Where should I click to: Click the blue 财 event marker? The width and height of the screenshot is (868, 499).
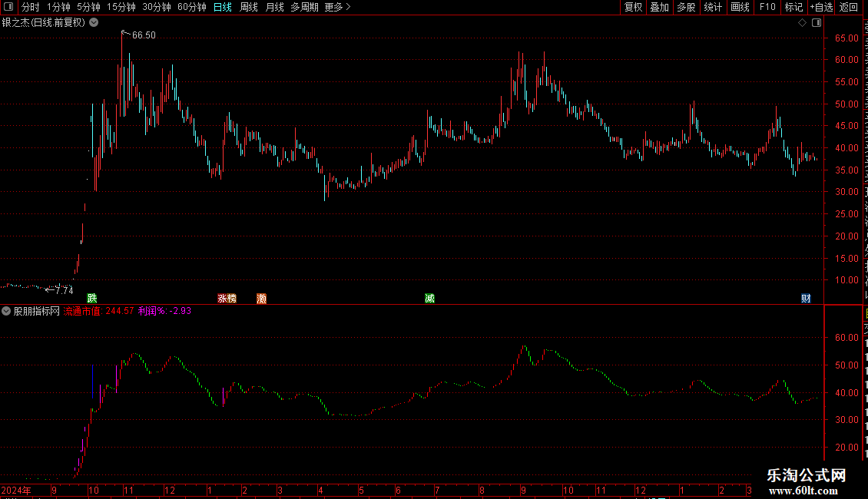pyautogui.click(x=806, y=299)
